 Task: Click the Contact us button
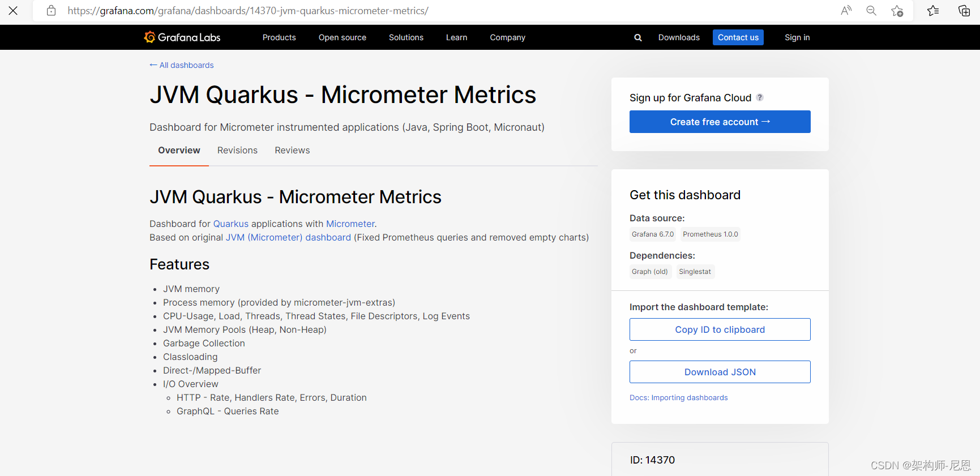point(738,37)
